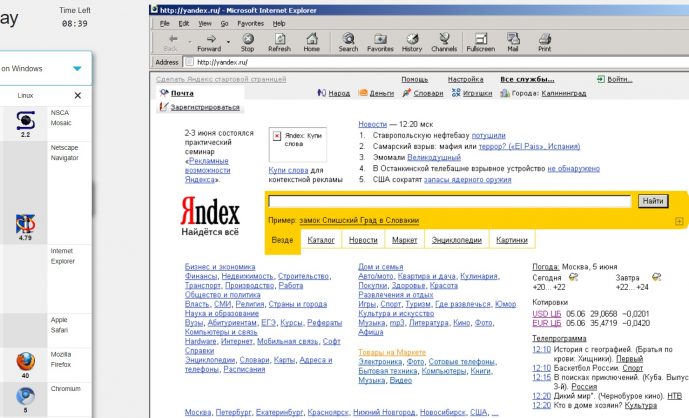
Task: Click Зарегистрироваться link
Action: pos(205,107)
